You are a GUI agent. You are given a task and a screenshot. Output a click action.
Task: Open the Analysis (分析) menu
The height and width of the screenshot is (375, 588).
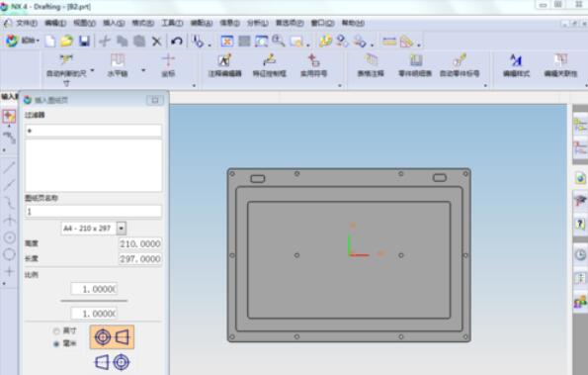click(x=257, y=23)
